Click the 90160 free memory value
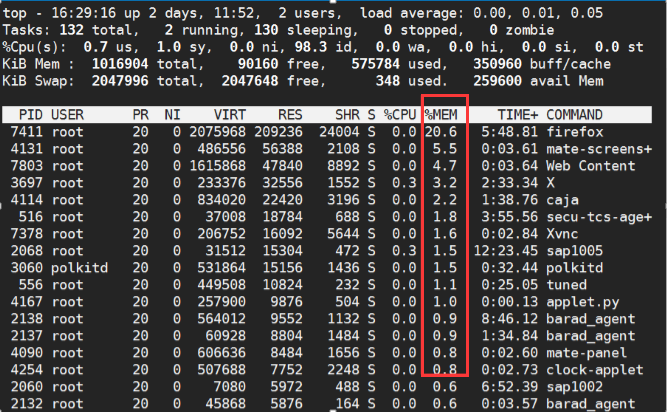667x412 pixels. (258, 64)
